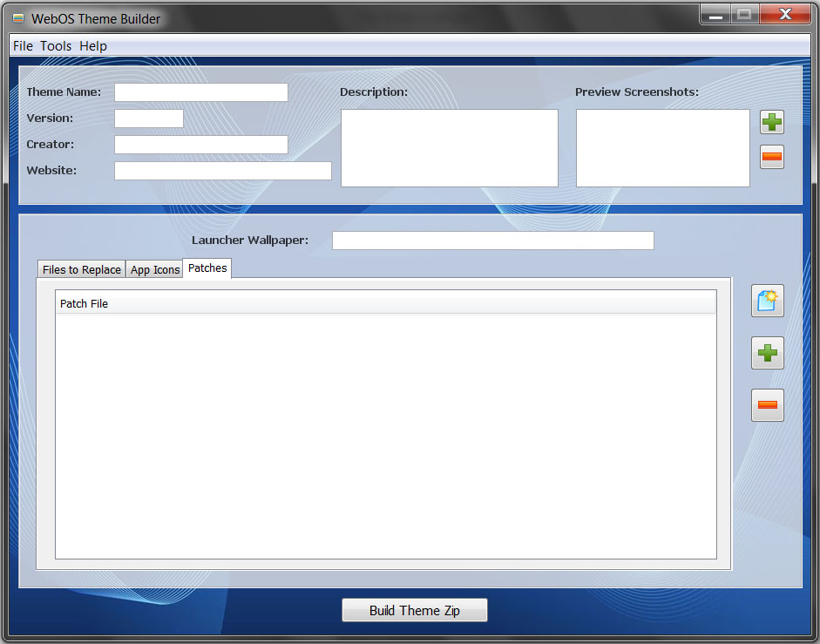Switch to App Icons tab
The image size is (820, 644).
(155, 269)
